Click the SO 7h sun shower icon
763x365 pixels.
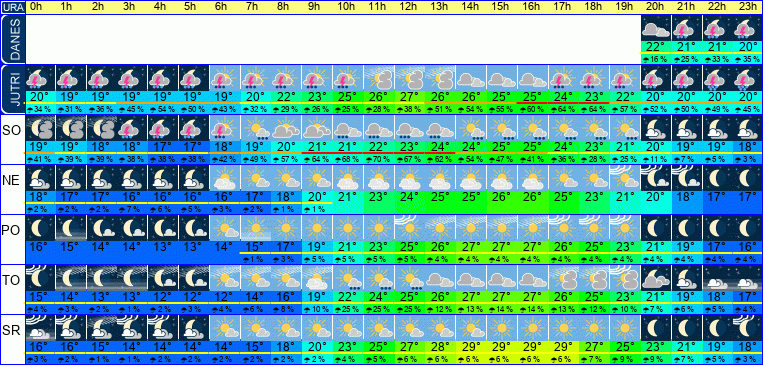(256, 128)
